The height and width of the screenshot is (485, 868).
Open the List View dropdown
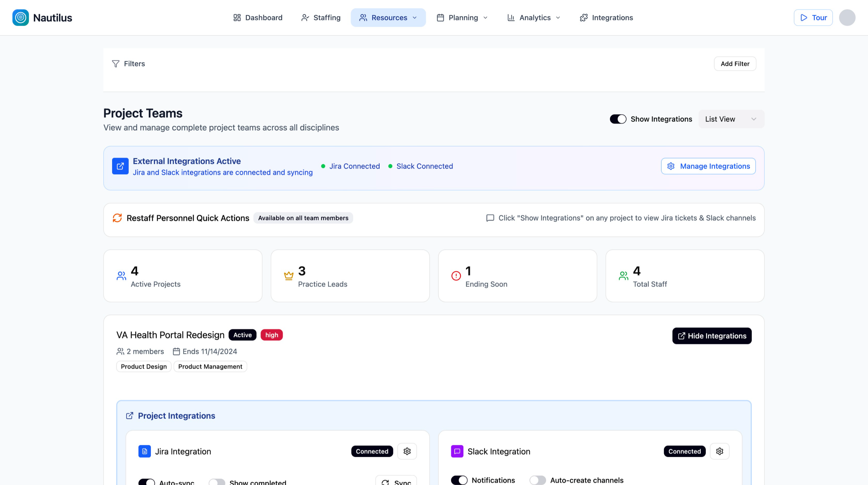tap(731, 119)
